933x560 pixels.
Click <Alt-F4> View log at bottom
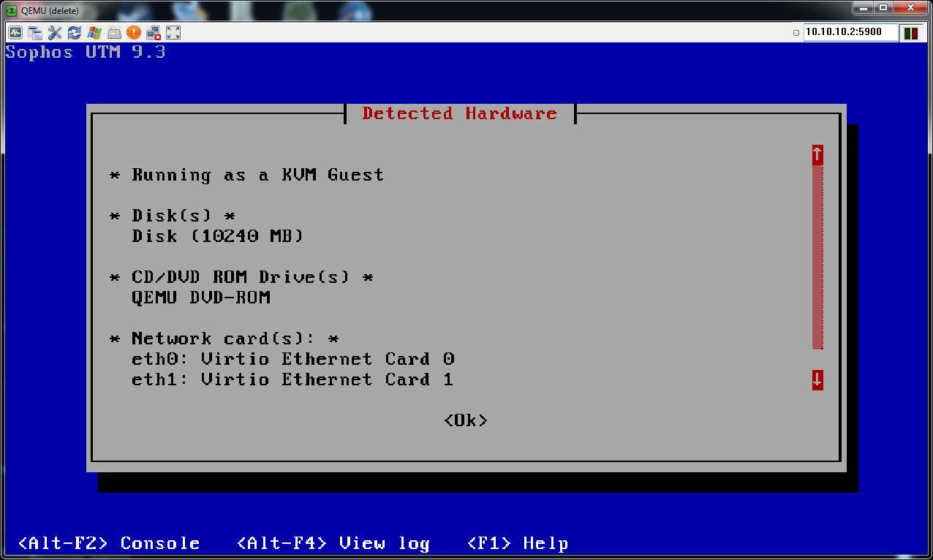point(333,543)
